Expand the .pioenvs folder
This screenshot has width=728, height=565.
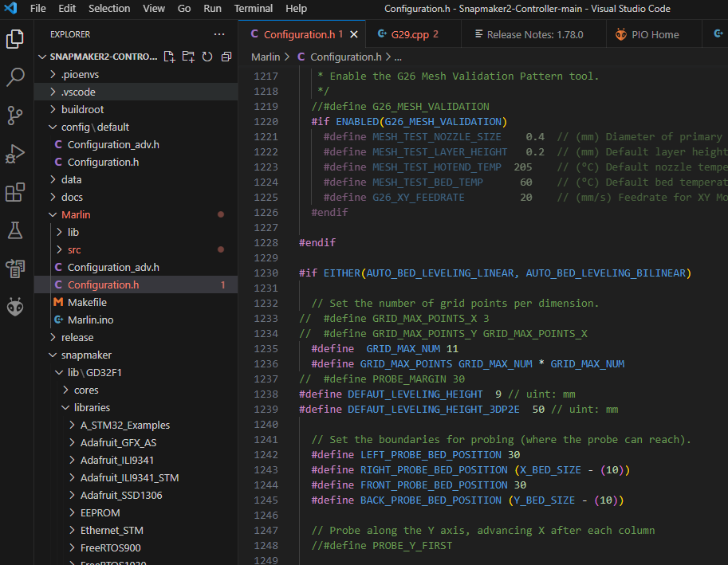coord(136,74)
